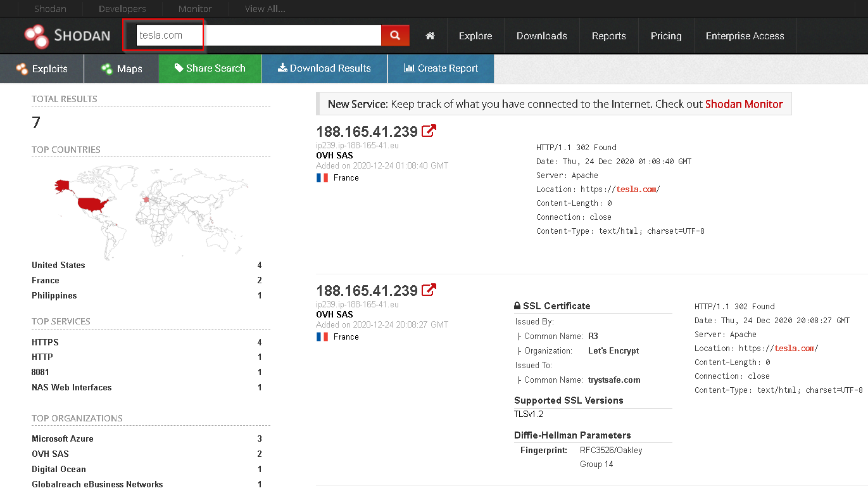Click inside the tesla.com search field
The image size is (868, 493).
tap(253, 35)
